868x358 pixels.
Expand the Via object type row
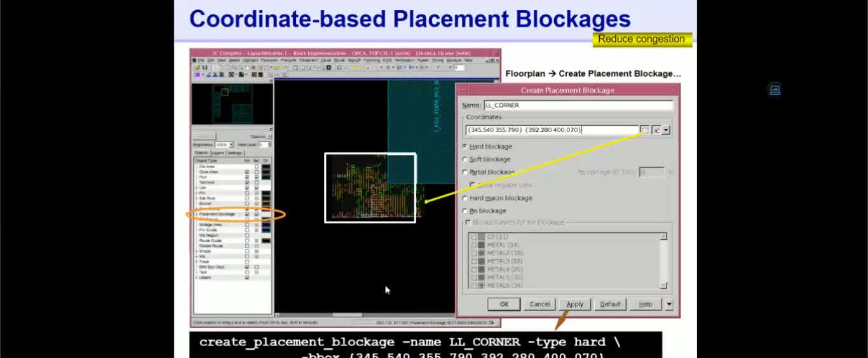[x=197, y=256]
